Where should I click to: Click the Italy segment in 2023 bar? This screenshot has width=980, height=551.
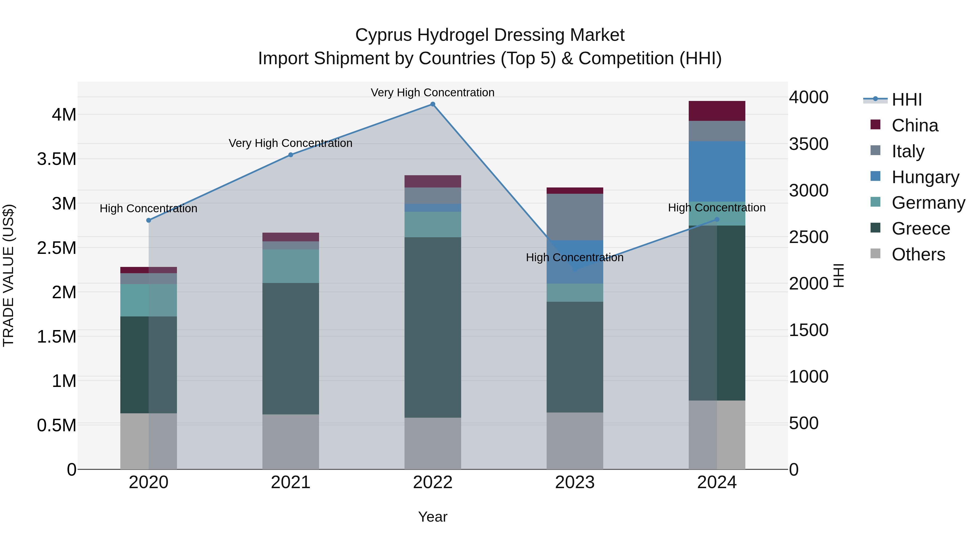point(575,217)
